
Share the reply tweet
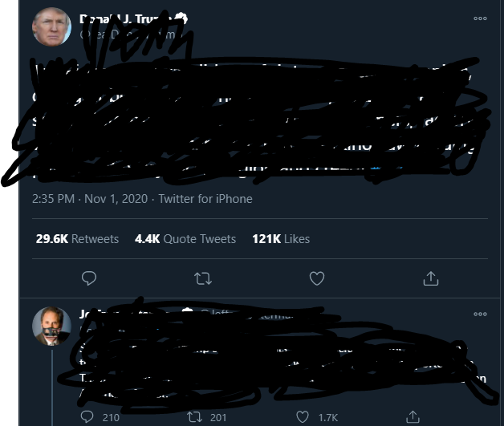[x=413, y=417]
